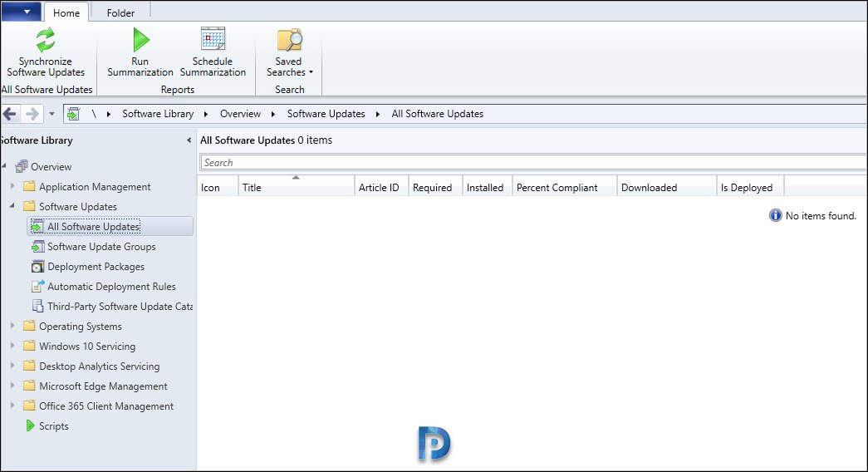Expand Microsoft Edge Management node
Viewport: 868px width, 472px height.
tap(12, 386)
